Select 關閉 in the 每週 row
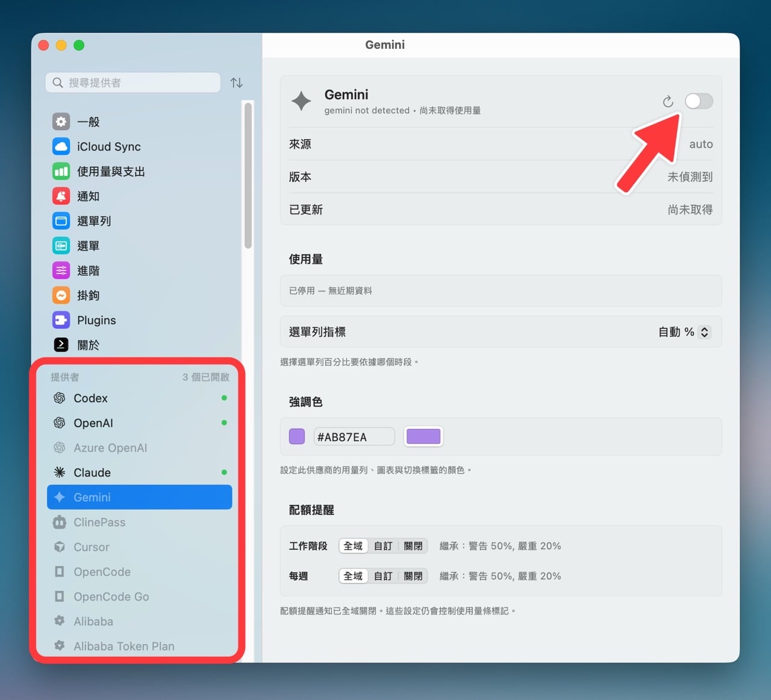Screen dimensions: 771x700 click(x=413, y=576)
